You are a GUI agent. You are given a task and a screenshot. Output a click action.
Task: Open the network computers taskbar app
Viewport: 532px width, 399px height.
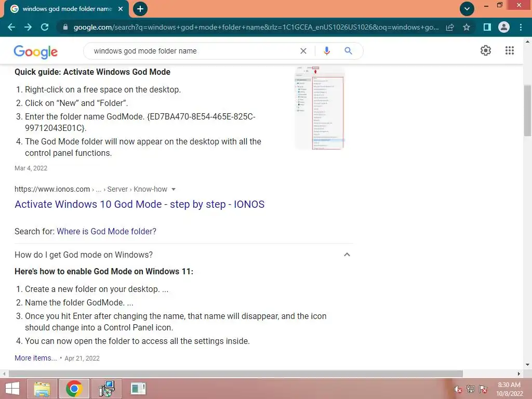pyautogui.click(x=107, y=389)
